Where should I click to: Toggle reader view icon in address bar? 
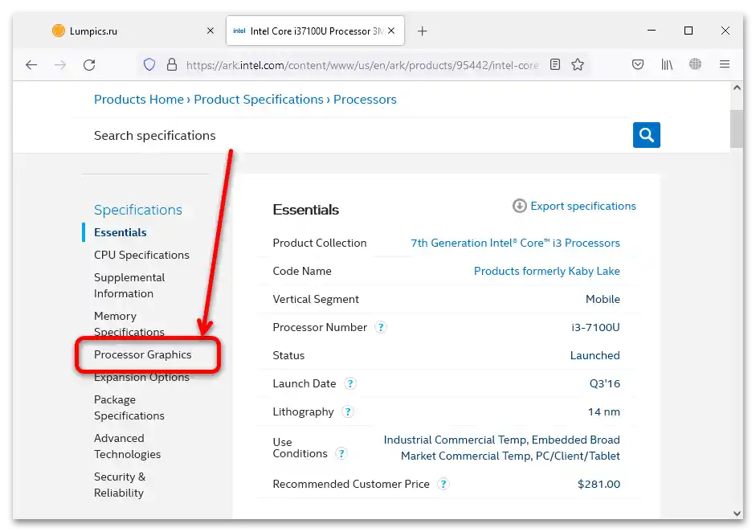(x=555, y=65)
